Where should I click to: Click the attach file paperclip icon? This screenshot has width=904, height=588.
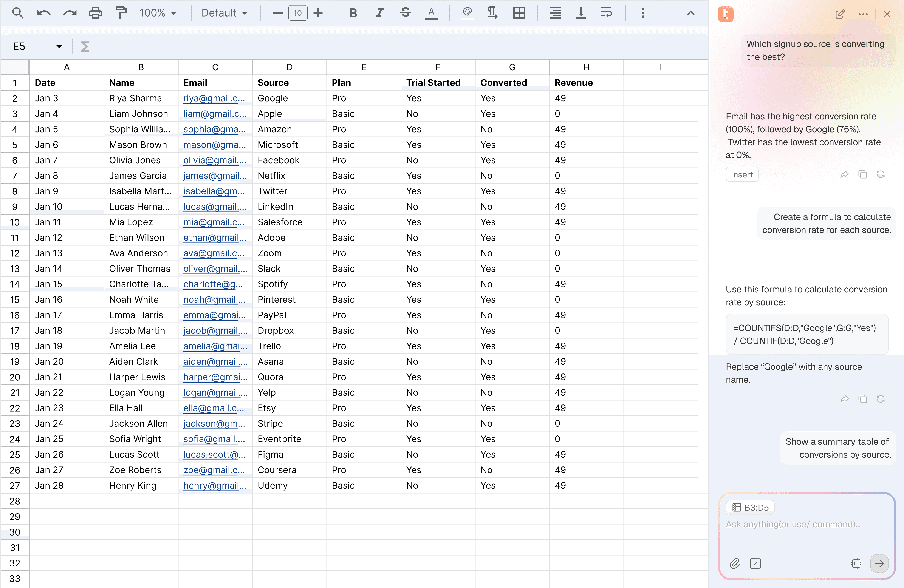(x=735, y=563)
